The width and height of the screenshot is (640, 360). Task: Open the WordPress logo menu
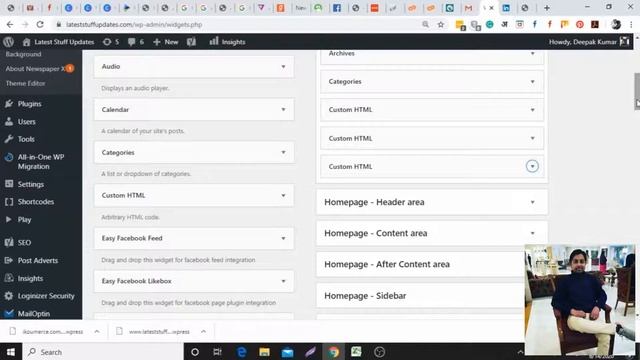pos(9,42)
